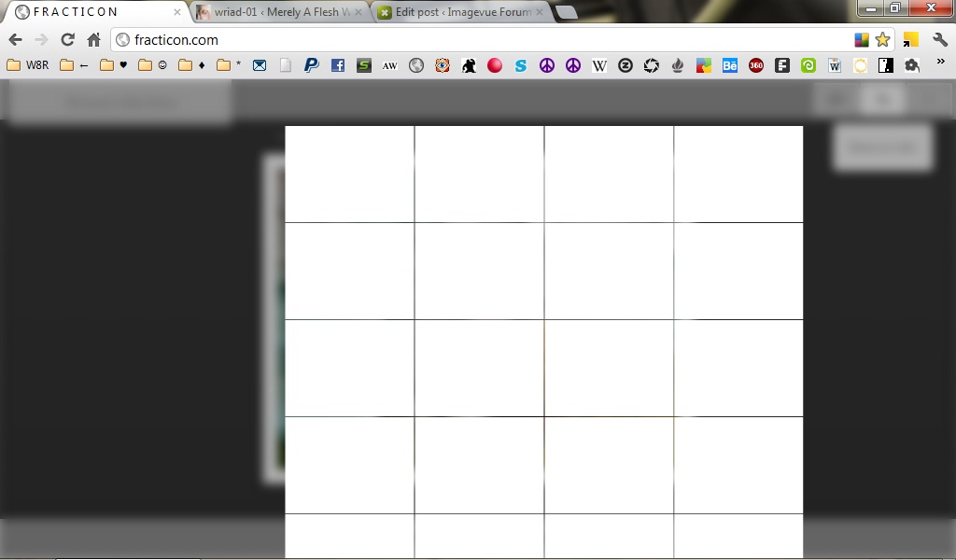Open the orange eye bookmark
The height and width of the screenshot is (560, 956).
(443, 65)
